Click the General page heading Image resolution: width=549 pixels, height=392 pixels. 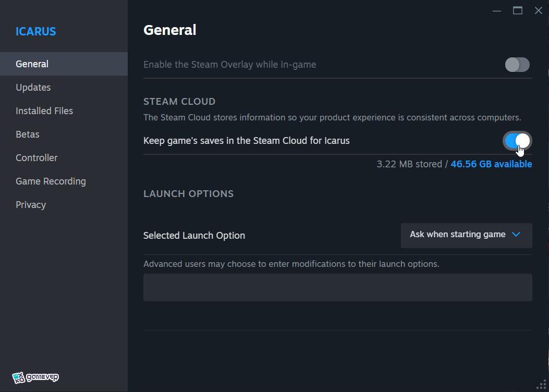tap(170, 30)
